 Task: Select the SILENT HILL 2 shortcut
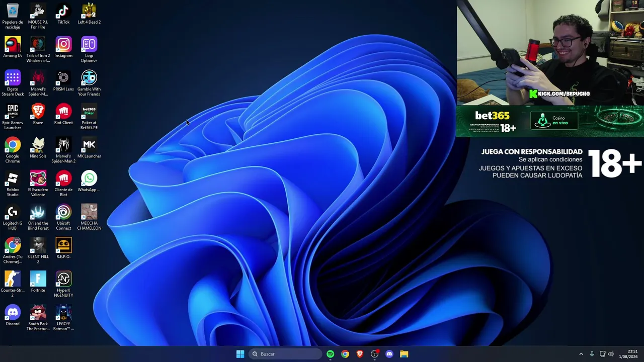(x=38, y=251)
